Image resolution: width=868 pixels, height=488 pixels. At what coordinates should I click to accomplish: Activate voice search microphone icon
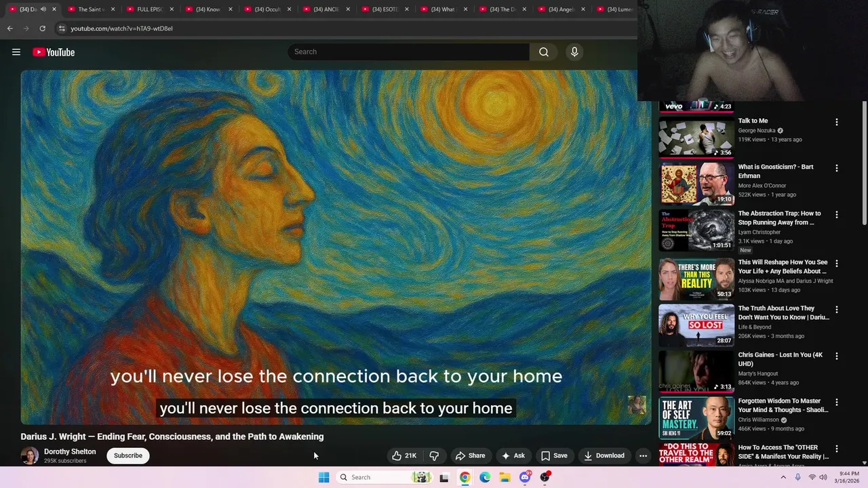[574, 52]
